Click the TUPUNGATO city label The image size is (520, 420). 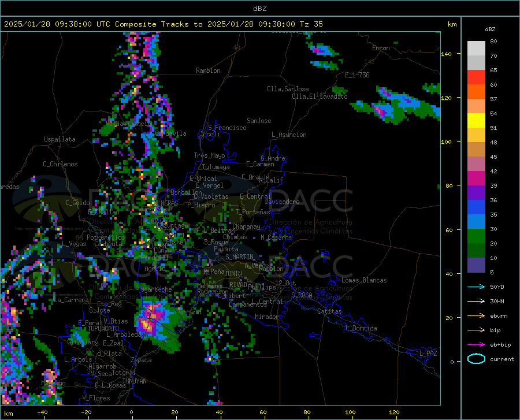[x=103, y=329]
